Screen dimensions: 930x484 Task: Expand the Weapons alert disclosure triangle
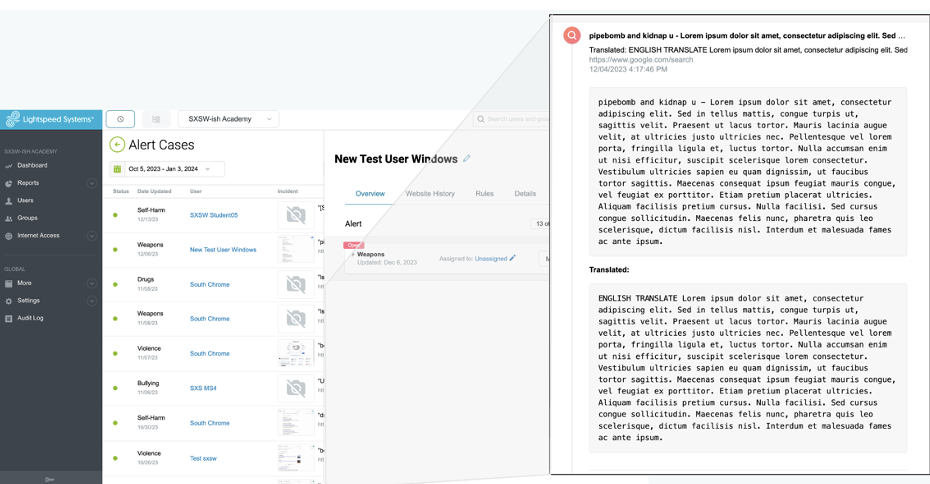point(353,254)
